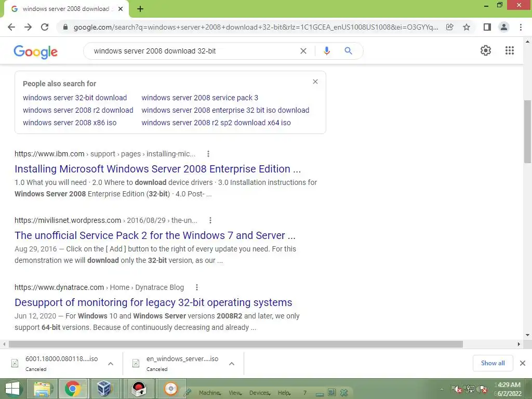532x399 pixels.
Task: Bookmark this page with star icon
Action: coord(467,27)
